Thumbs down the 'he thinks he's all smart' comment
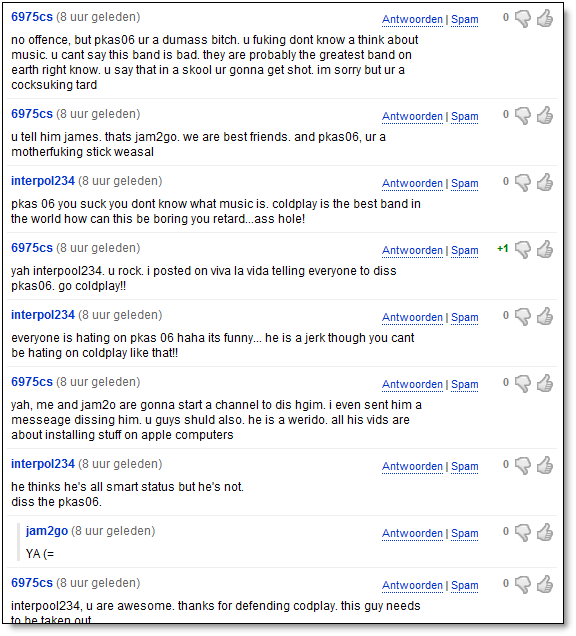576x636 pixels. click(x=523, y=466)
